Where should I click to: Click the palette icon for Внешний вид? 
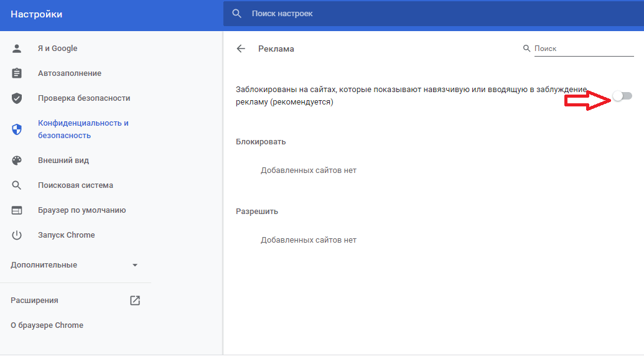pyautogui.click(x=17, y=161)
